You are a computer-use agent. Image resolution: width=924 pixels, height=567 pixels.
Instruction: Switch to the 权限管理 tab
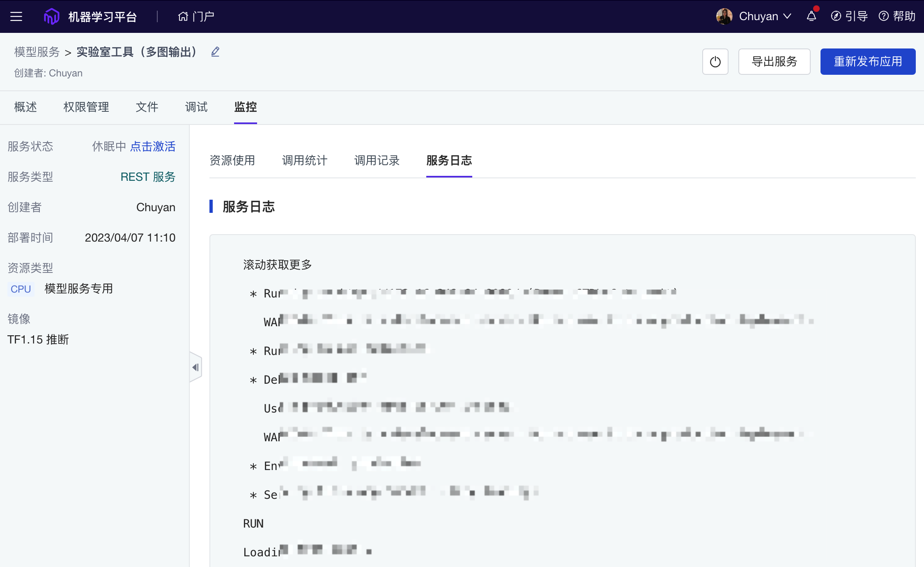(86, 107)
